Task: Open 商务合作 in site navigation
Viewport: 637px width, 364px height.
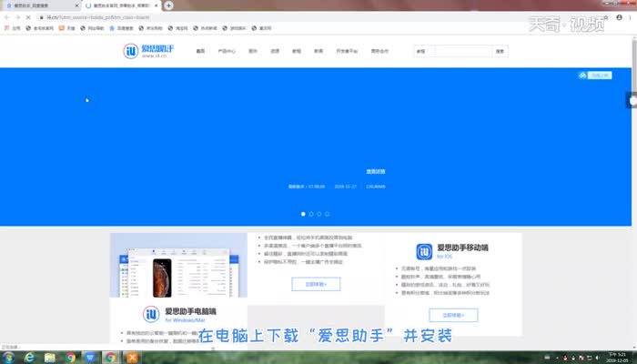Action: 379,51
